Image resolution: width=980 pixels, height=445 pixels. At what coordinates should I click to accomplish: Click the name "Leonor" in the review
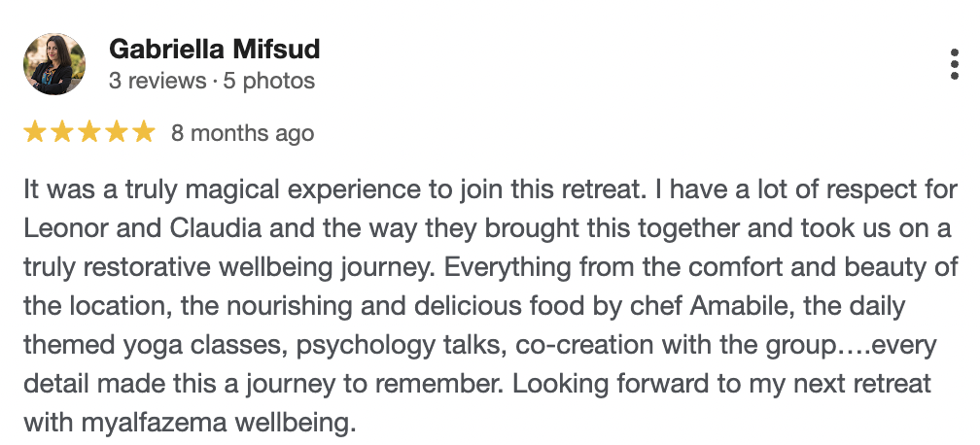pos(62,227)
